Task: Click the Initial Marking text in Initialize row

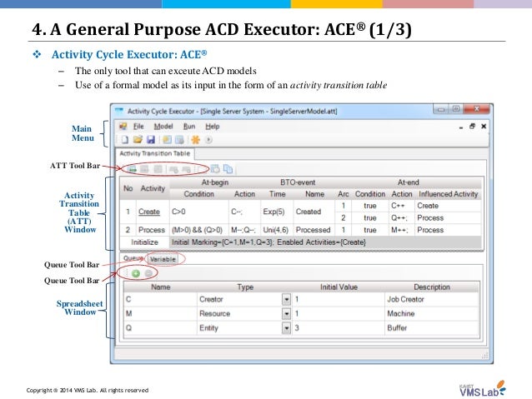Action: [x=269, y=242]
